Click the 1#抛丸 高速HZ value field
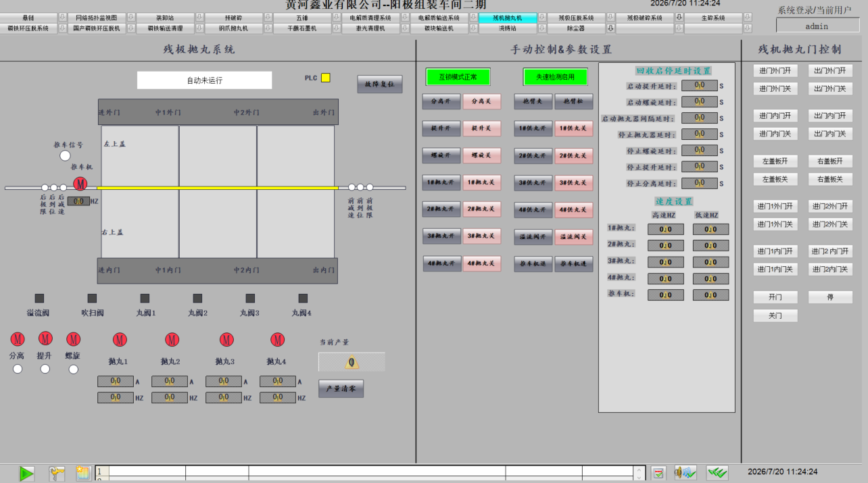This screenshot has width=868, height=483. 666,230
